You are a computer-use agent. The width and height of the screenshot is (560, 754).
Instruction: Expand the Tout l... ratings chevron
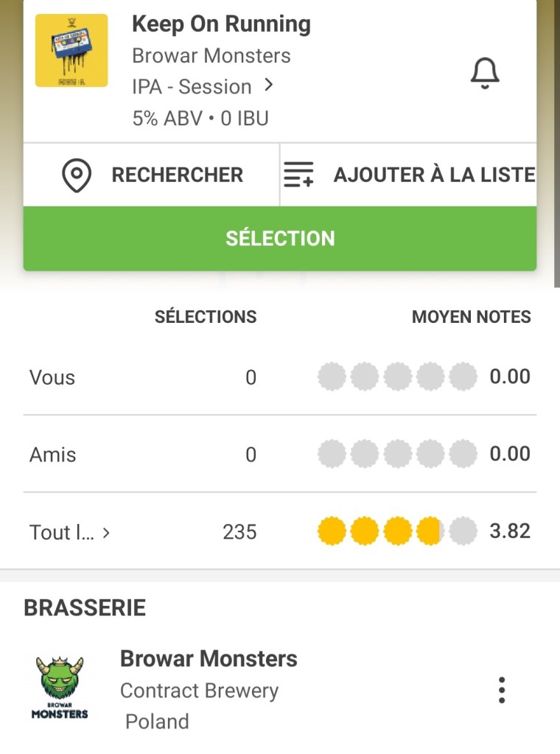[x=106, y=532]
